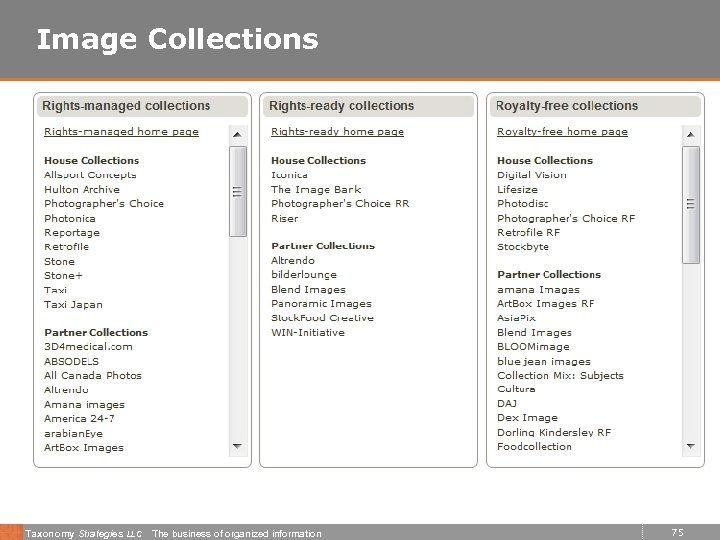Select Lifesize collection
The width and height of the screenshot is (720, 540).
pos(518,190)
